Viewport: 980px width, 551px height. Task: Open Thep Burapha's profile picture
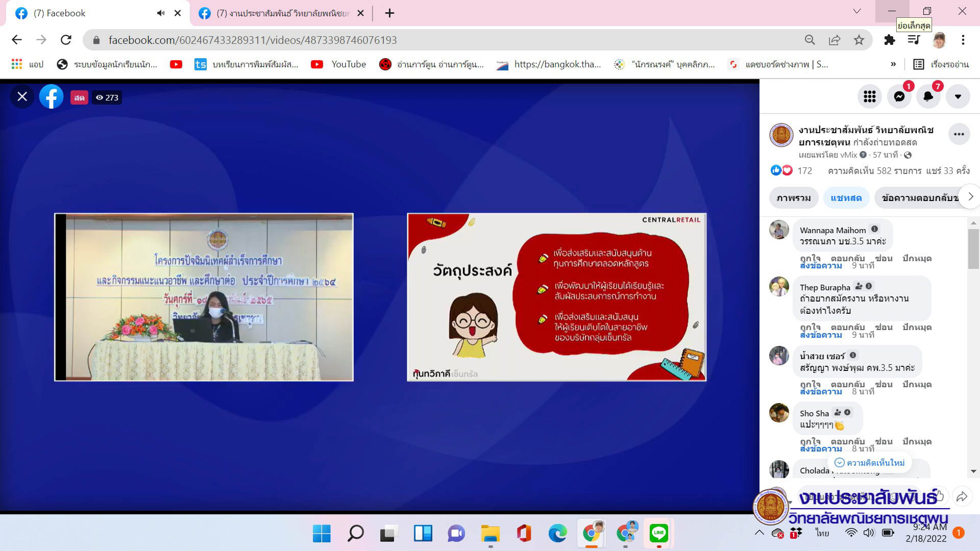point(779,287)
